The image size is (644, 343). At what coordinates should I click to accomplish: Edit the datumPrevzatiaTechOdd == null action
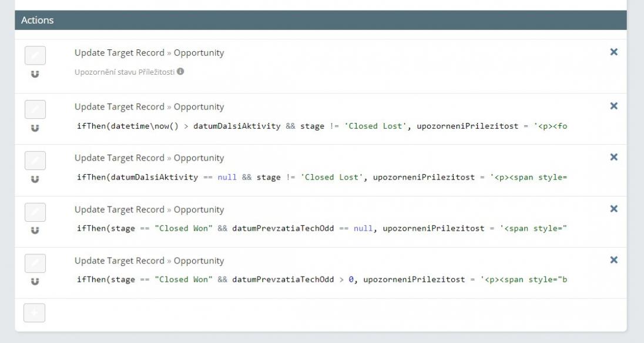(x=35, y=212)
